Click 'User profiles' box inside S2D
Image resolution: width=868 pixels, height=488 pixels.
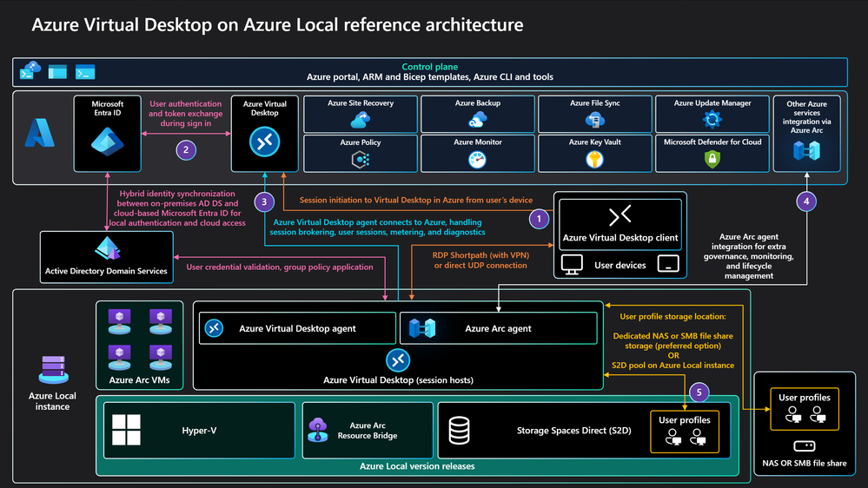[x=684, y=432]
